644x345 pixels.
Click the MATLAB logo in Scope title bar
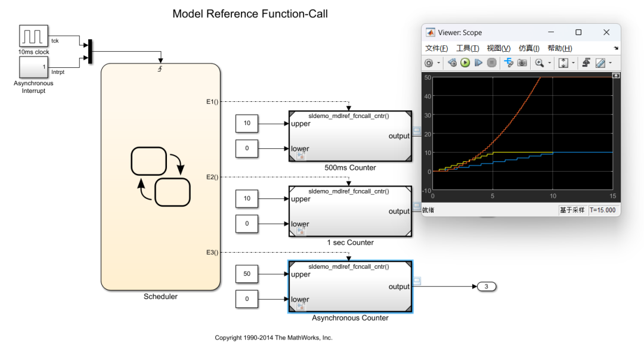(x=430, y=32)
